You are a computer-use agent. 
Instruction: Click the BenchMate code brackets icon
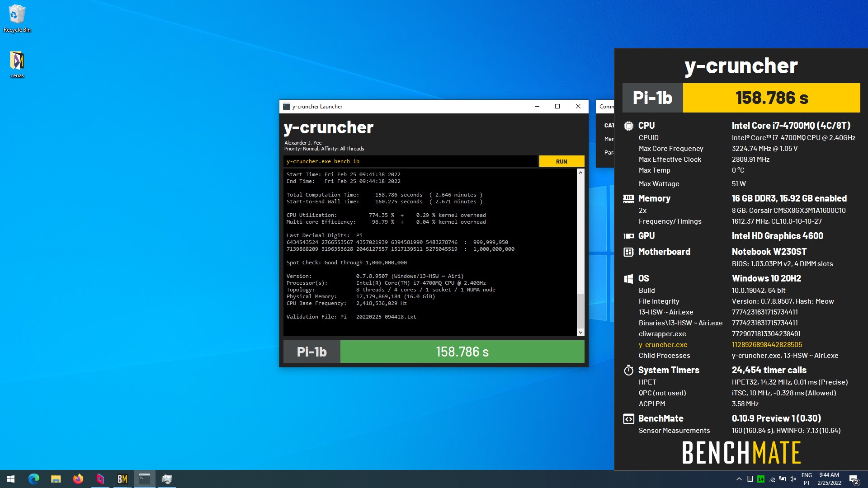[x=628, y=419]
